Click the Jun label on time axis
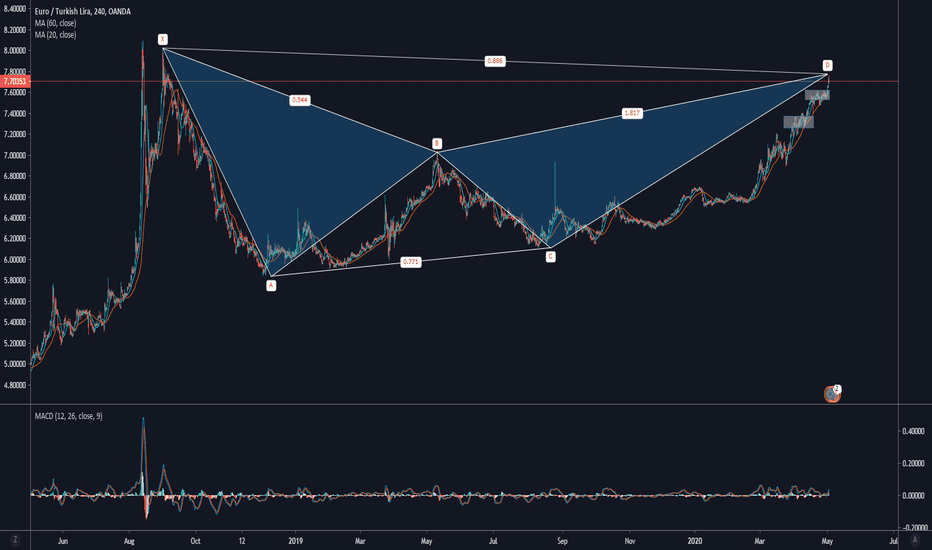This screenshot has width=932, height=550. pyautogui.click(x=63, y=541)
